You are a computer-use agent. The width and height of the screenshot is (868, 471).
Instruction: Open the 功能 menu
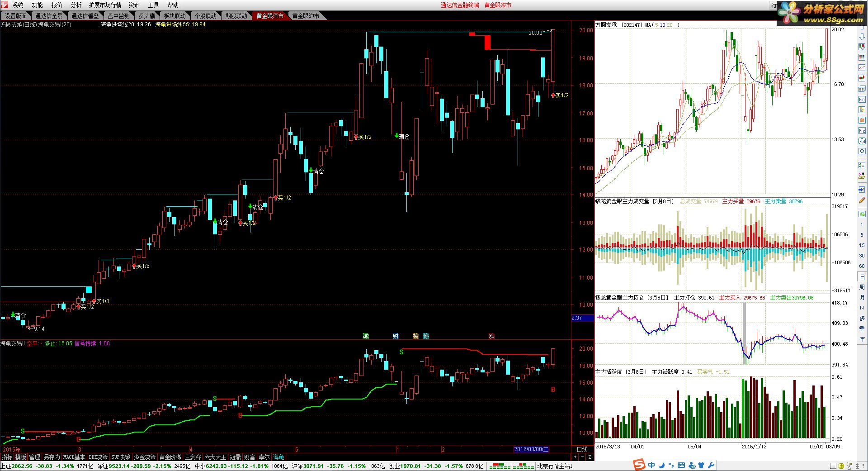38,5
